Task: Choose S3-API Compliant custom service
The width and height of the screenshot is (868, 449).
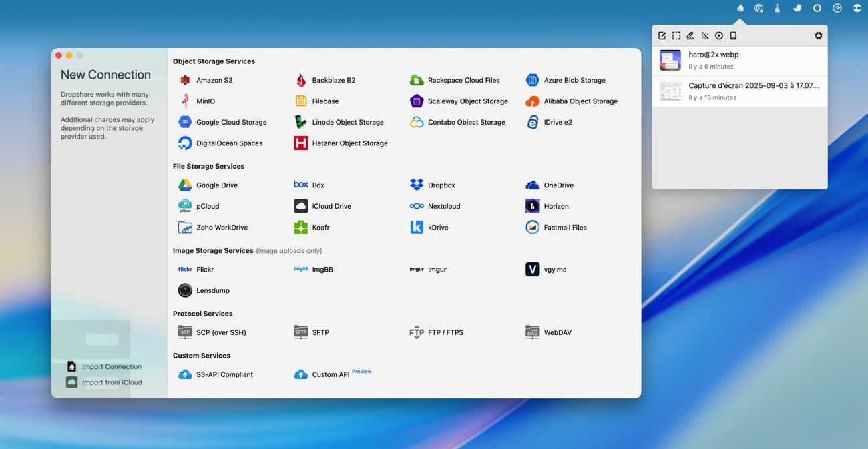Action: (x=216, y=374)
